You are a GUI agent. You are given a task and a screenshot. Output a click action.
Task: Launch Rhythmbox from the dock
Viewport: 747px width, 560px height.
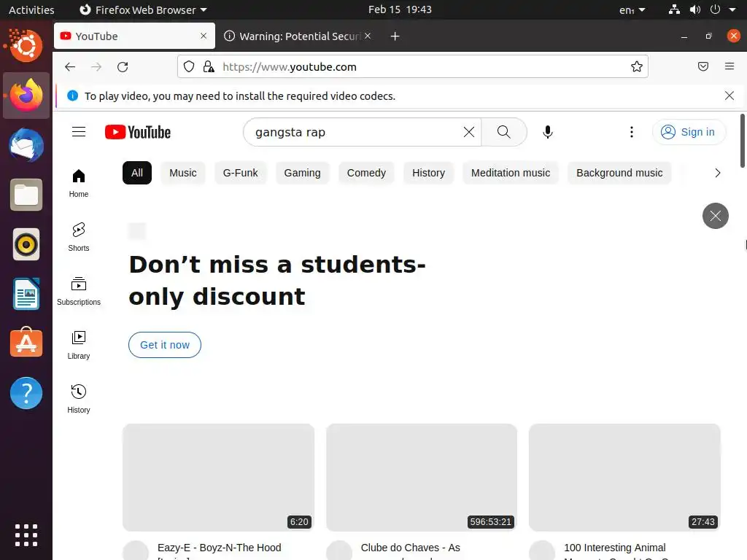click(x=26, y=244)
